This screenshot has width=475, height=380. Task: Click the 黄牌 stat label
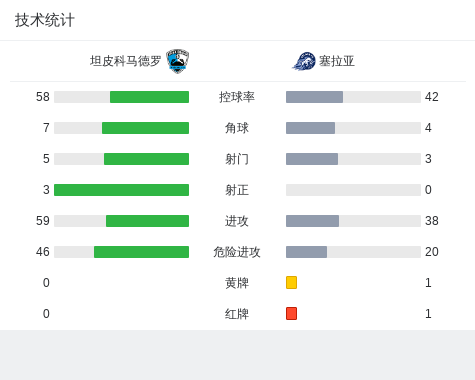pos(237,283)
